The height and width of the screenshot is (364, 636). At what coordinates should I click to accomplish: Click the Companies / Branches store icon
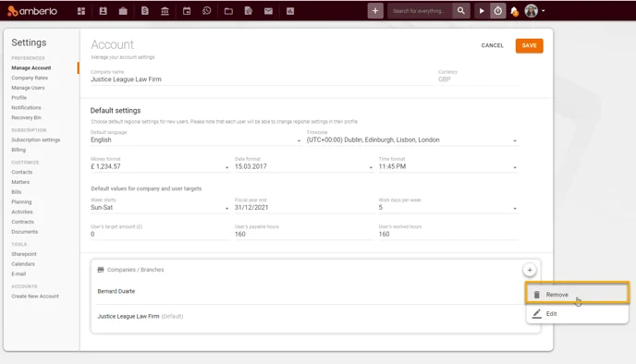pos(101,270)
